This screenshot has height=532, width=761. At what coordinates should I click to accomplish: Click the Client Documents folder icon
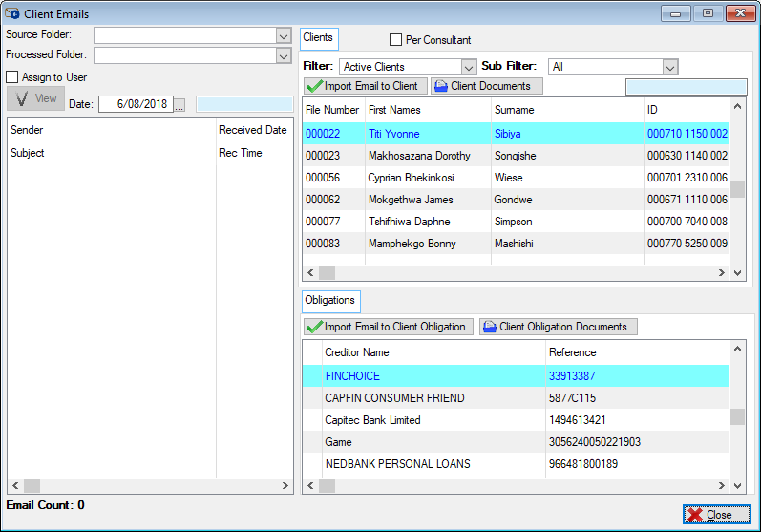(x=440, y=86)
